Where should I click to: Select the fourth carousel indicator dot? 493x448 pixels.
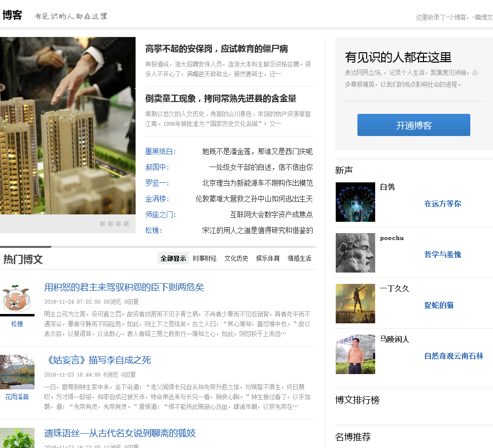(126, 224)
